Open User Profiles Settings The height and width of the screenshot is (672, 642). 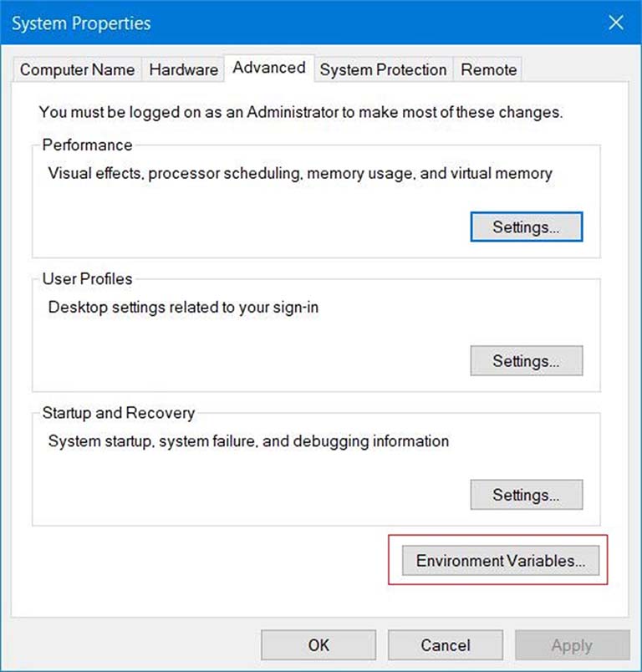tap(526, 361)
